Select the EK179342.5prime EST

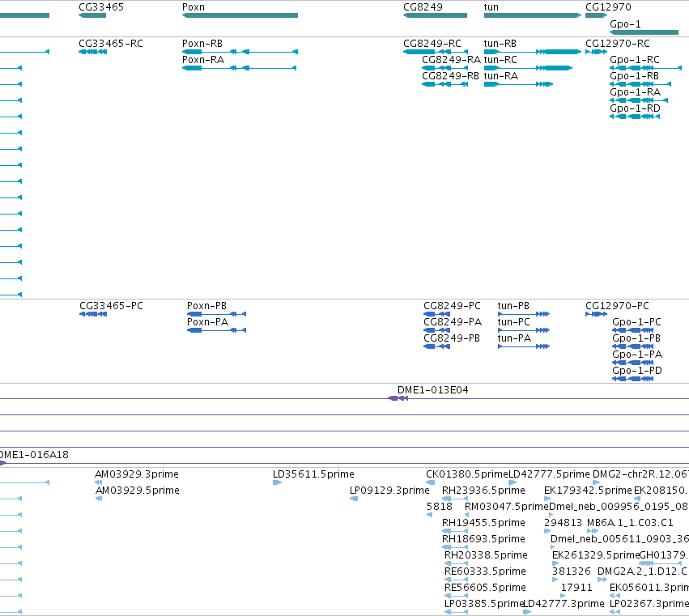coord(547,499)
